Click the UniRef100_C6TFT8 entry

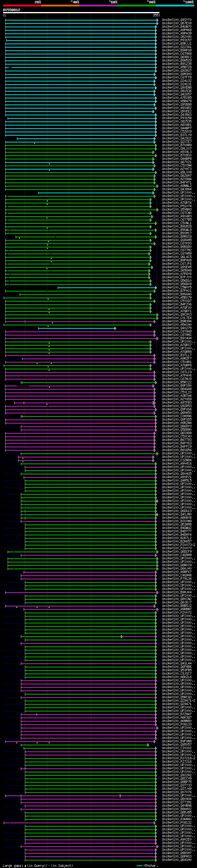click(x=176, y=78)
